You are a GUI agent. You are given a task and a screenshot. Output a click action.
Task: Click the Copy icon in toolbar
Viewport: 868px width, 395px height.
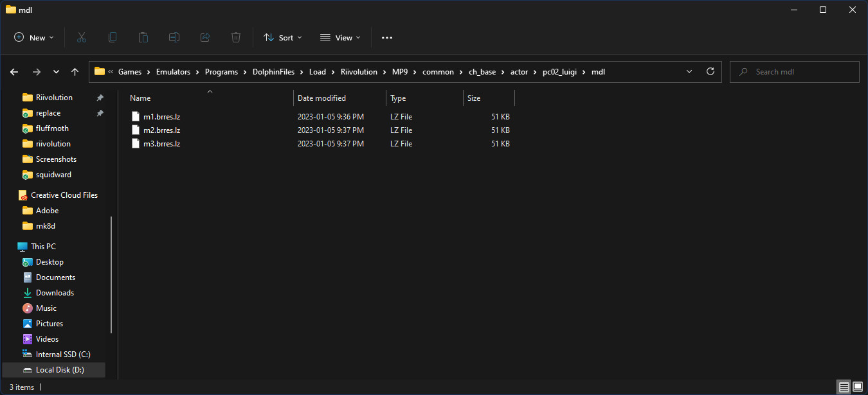113,38
